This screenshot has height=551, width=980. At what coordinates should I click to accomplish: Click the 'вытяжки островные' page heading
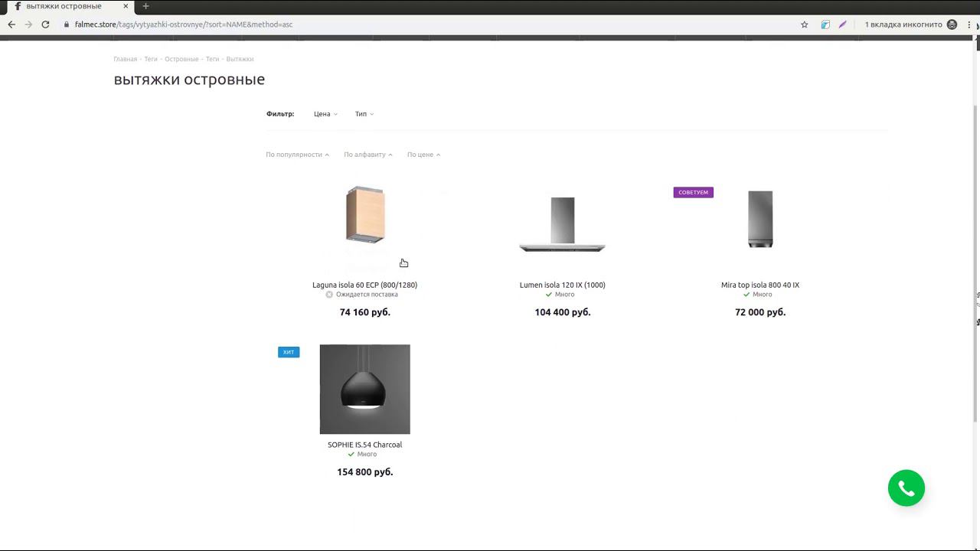click(189, 80)
